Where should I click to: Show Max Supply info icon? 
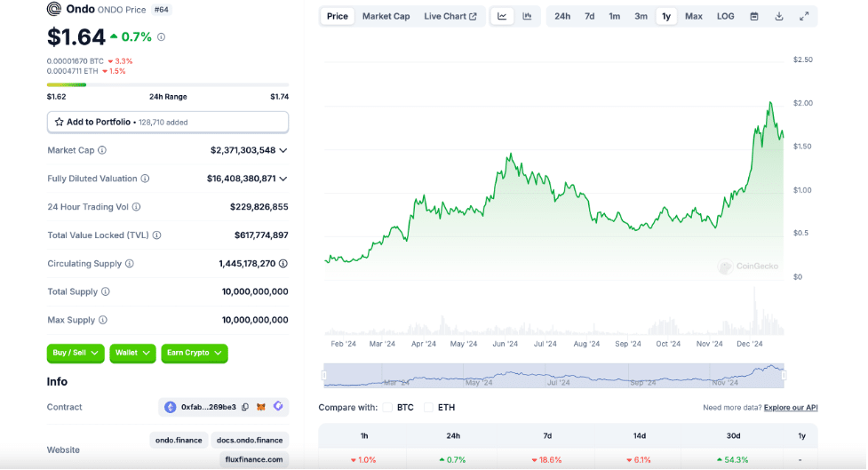[103, 320]
